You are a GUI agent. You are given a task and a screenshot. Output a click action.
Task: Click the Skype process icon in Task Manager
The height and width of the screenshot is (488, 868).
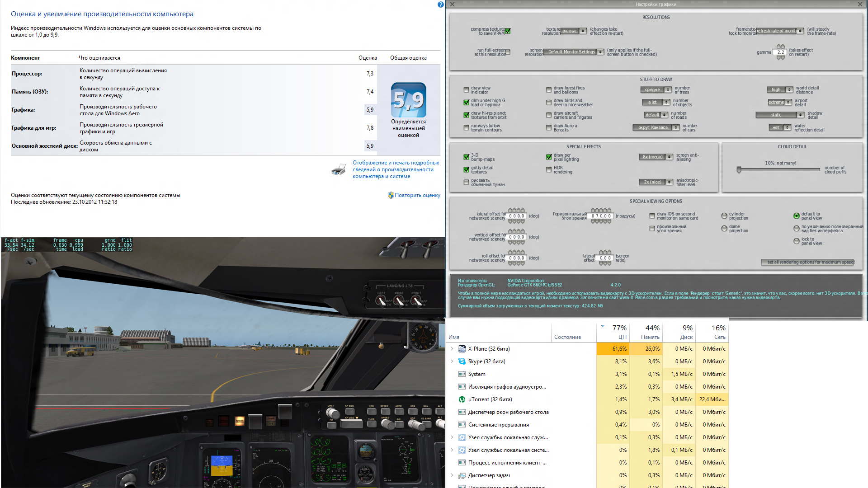462,361
